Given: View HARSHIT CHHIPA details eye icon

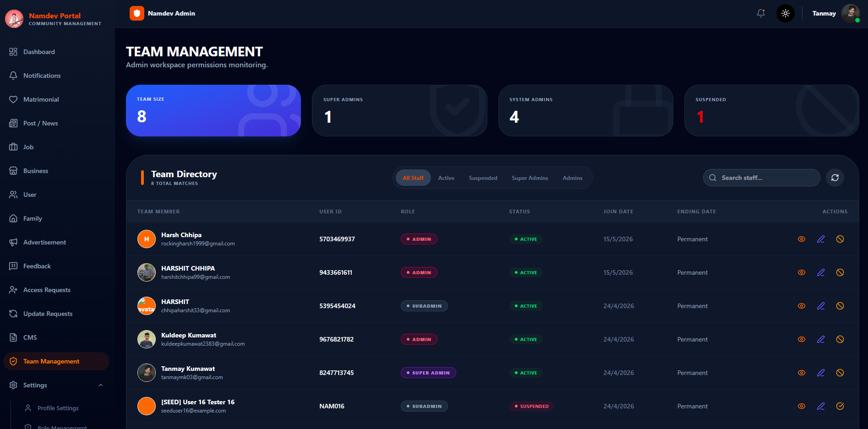Looking at the screenshot, I should [x=802, y=272].
